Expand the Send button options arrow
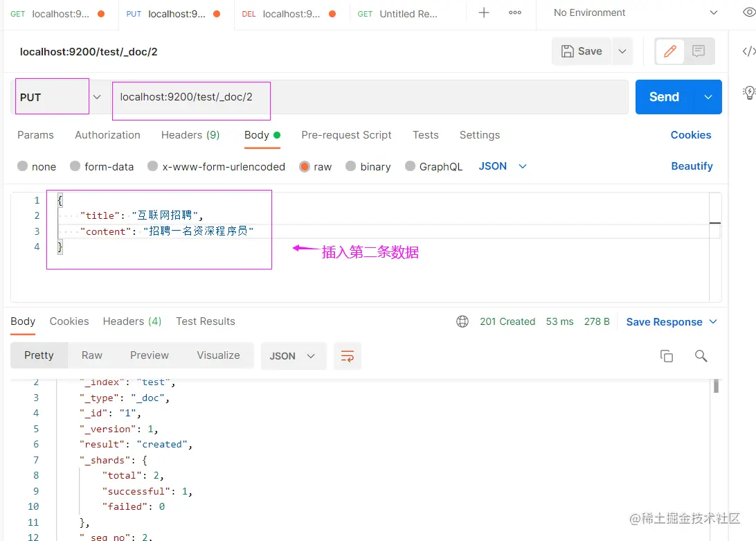The width and height of the screenshot is (756, 541). (x=708, y=97)
